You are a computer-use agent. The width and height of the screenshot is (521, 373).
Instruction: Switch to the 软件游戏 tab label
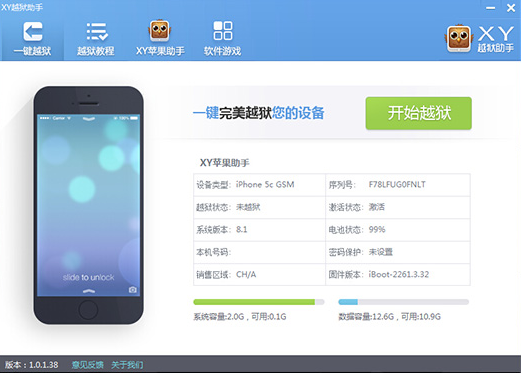(x=222, y=51)
